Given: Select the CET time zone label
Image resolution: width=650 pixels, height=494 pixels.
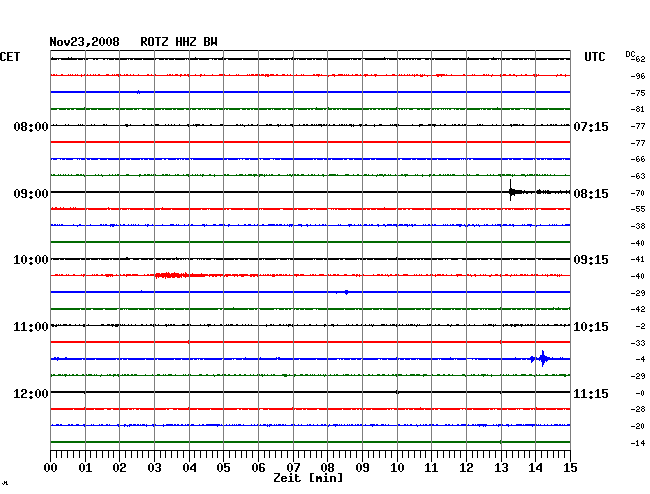Looking at the screenshot, I should (10, 57).
